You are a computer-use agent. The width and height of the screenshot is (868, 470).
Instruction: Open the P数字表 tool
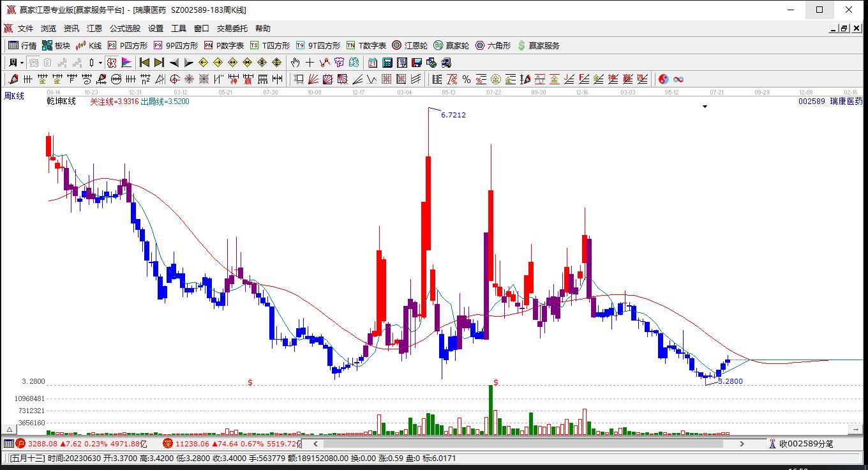224,45
